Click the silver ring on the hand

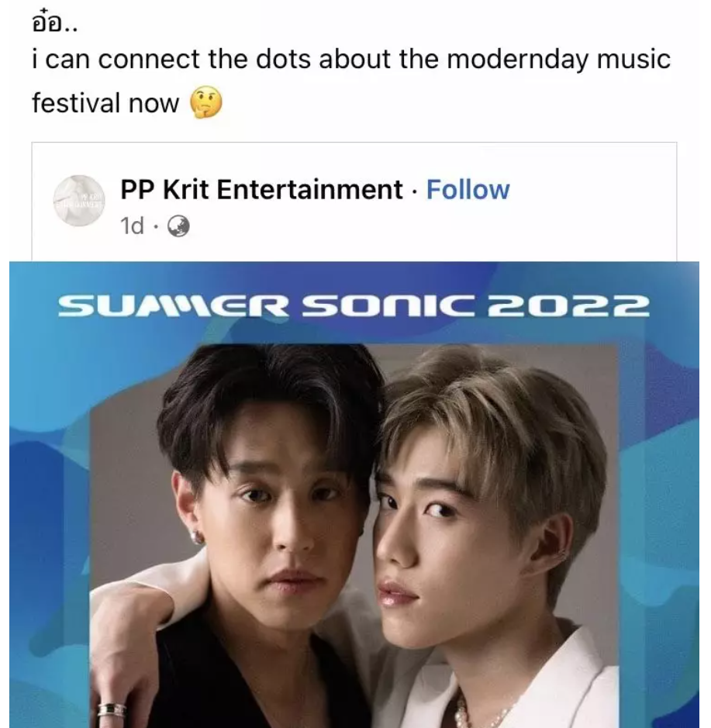(112, 710)
